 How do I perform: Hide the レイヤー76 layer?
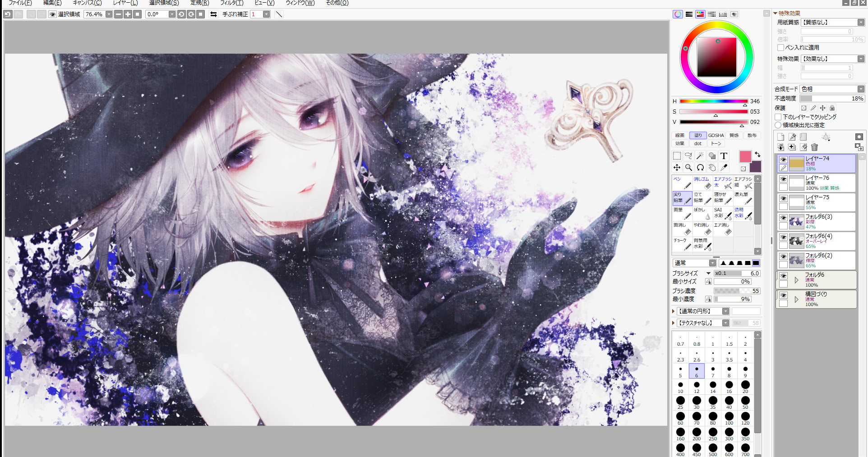point(784,179)
